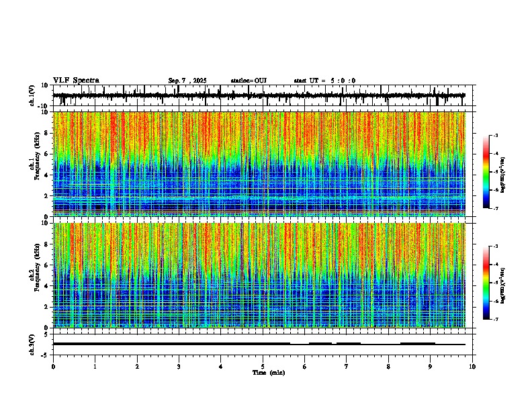532x411 pixels.
Task: Click the ch.1 voltage waveform trace panel
Action: pyautogui.click(x=263, y=95)
